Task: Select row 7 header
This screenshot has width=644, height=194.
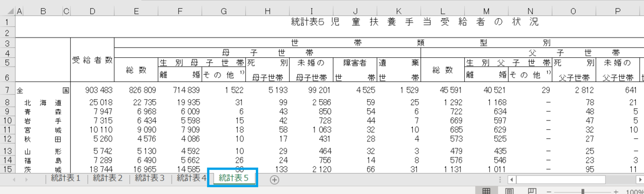Action: (x=8, y=91)
